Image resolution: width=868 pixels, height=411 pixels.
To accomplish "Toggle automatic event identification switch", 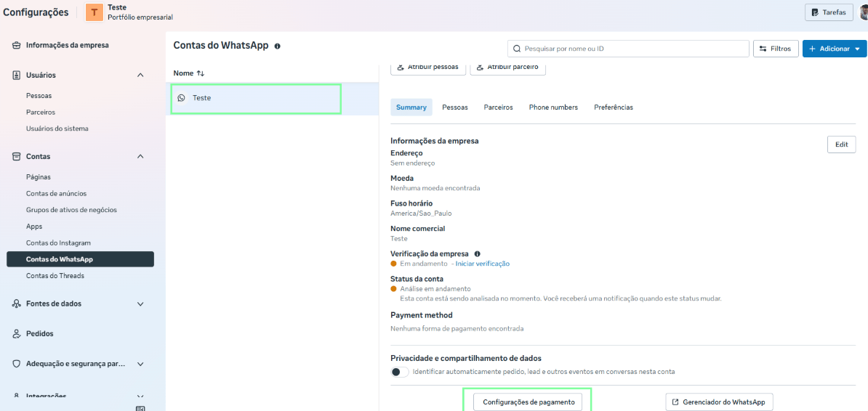I will [x=400, y=372].
